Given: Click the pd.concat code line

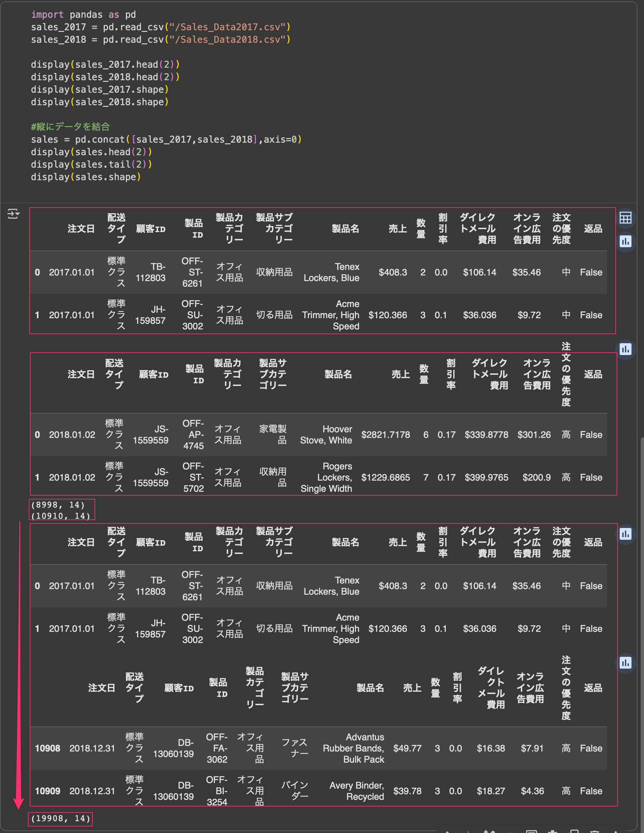Looking at the screenshot, I should tap(166, 139).
